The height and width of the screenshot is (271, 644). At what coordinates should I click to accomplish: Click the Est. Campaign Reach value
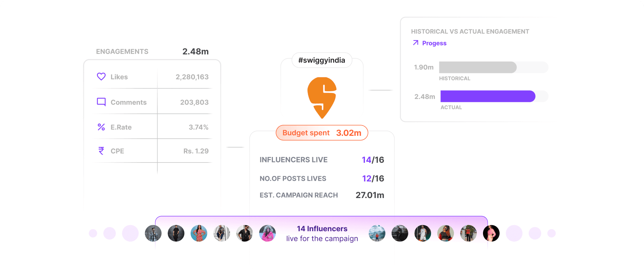tap(370, 195)
